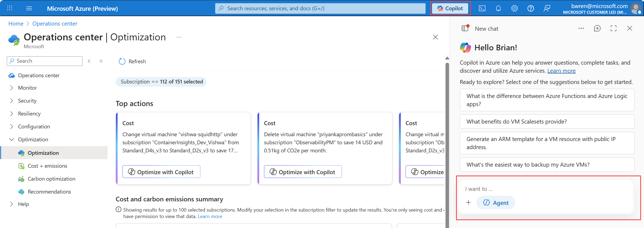Click the feedback icon in header

547,9
